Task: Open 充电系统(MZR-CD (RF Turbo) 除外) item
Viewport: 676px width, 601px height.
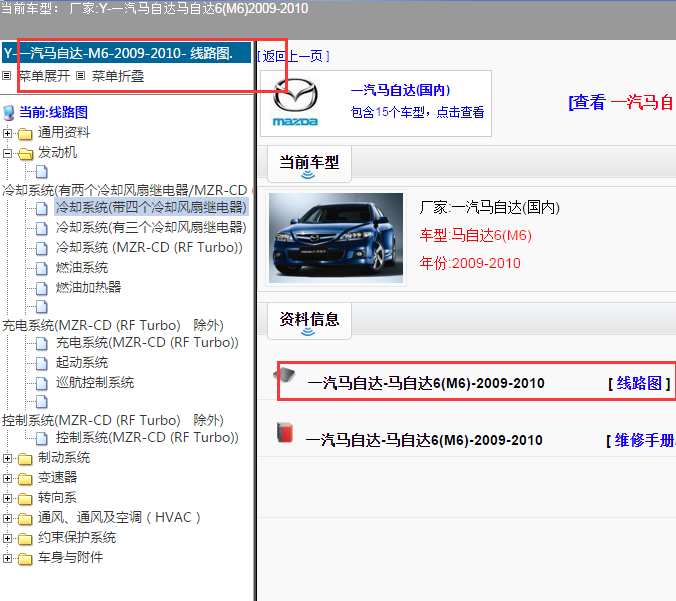Action: pos(113,325)
